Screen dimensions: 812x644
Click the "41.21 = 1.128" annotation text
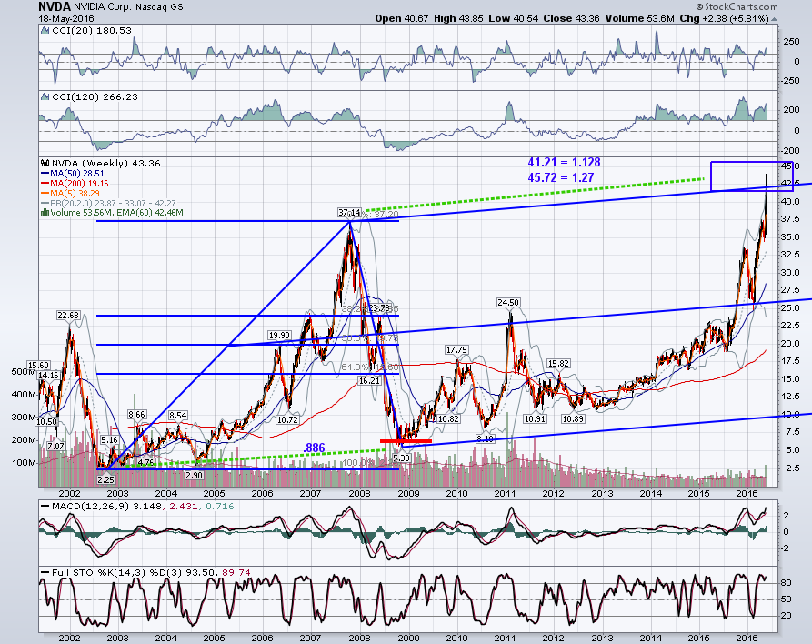(x=564, y=162)
